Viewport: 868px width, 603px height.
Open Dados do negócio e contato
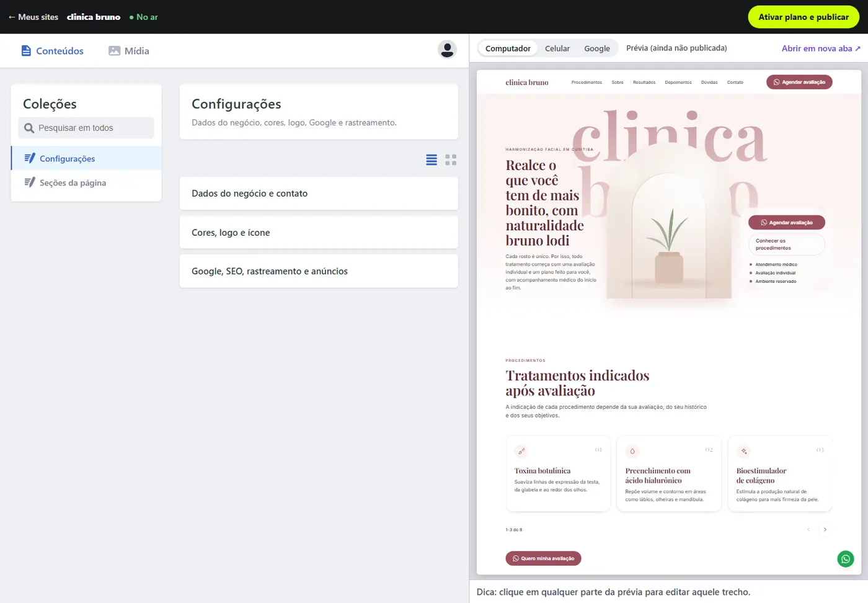tap(319, 194)
